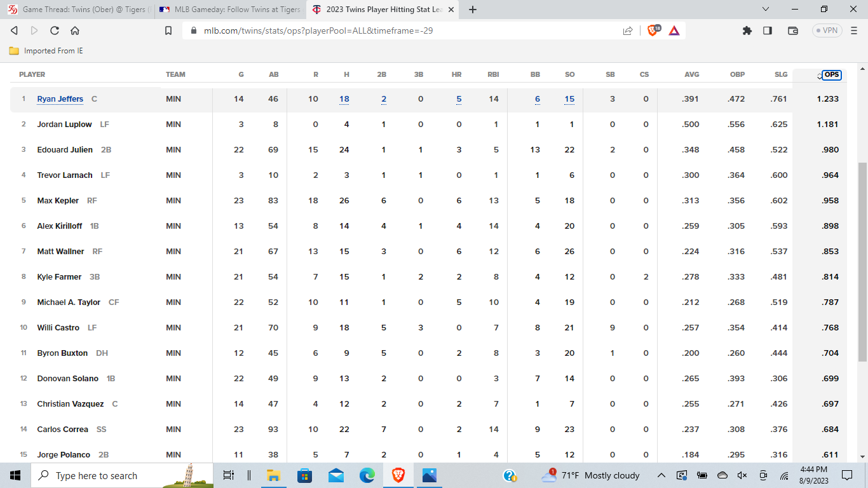Open the Brave main hamburger menu
Viewport: 868px width, 488px height.
click(853, 30)
